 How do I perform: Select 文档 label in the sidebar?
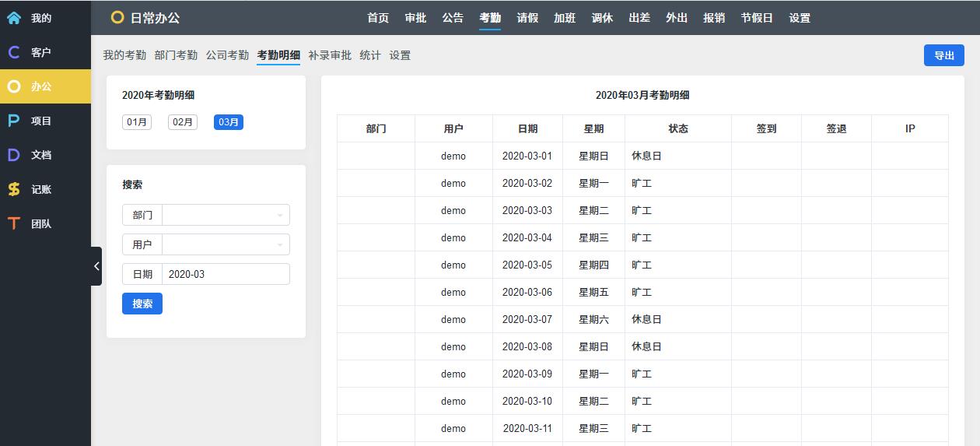coord(41,155)
